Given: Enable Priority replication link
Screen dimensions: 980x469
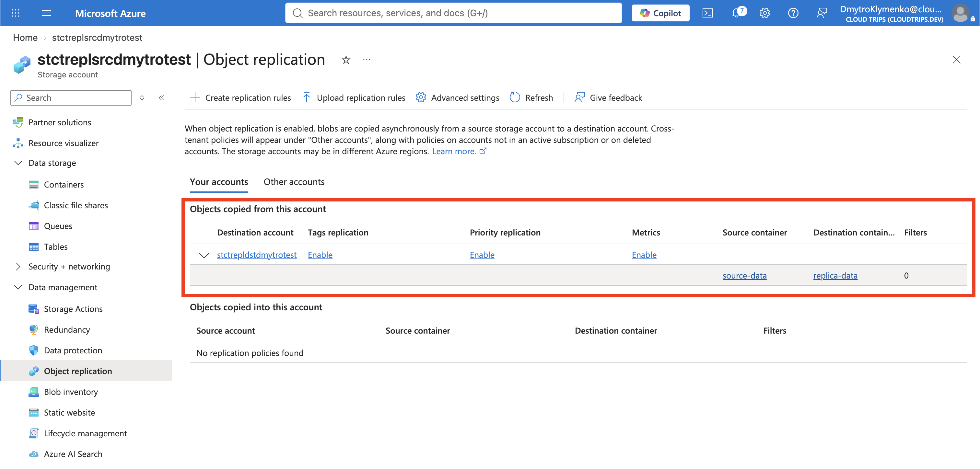Looking at the screenshot, I should tap(482, 255).
